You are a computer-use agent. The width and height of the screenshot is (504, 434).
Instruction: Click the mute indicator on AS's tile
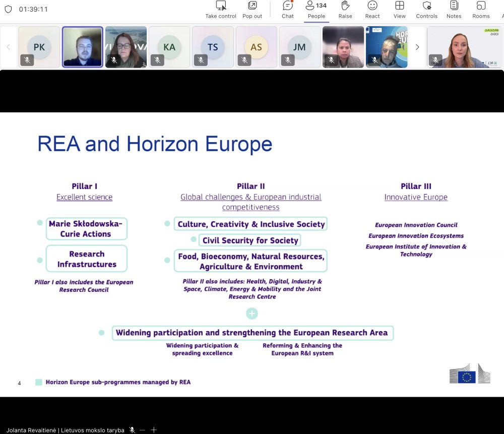click(244, 60)
